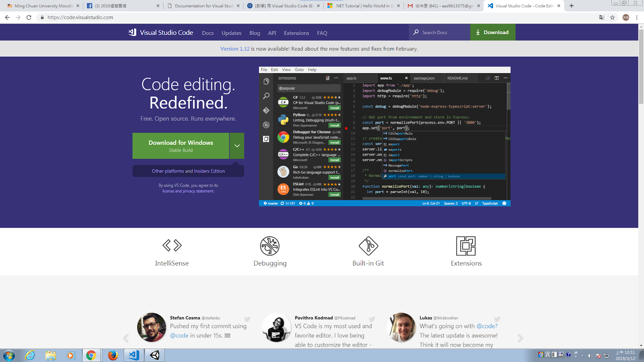644x362 pixels.
Task: Click the page vertical scrollbar thumb
Action: (x=641, y=66)
